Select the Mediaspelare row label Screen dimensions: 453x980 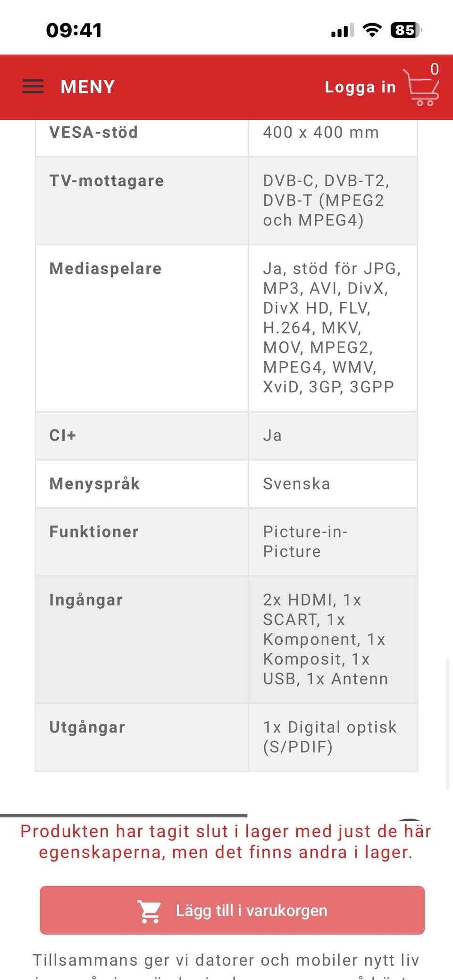point(106,268)
